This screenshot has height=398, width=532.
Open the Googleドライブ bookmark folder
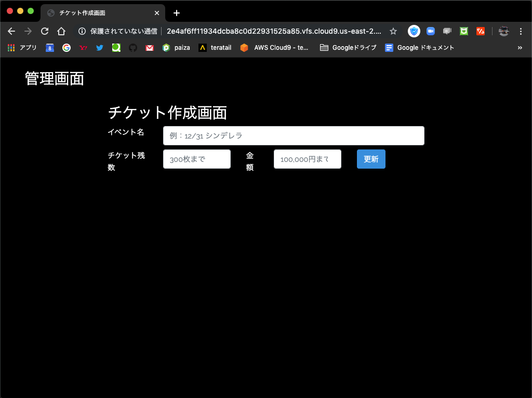[348, 48]
